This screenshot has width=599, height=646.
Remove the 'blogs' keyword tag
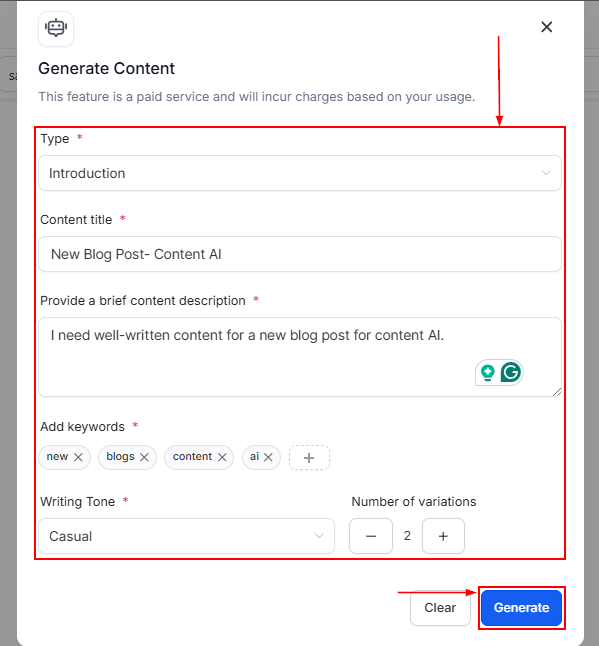[x=144, y=457]
